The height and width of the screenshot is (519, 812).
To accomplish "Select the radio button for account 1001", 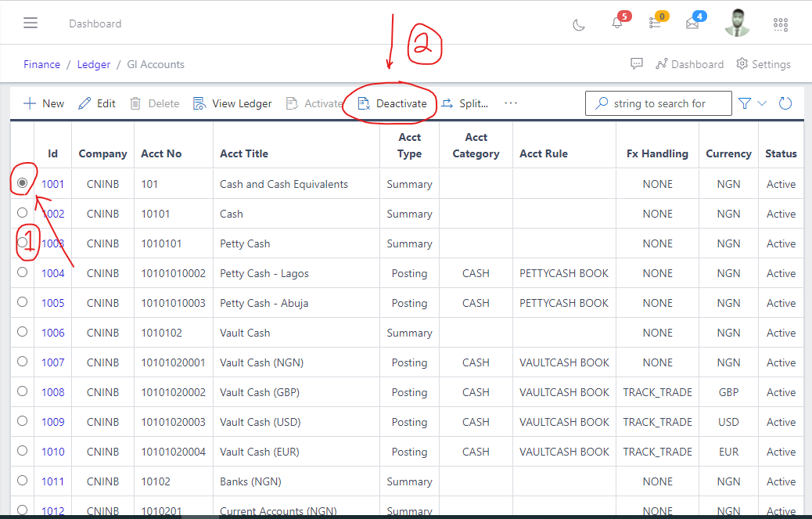I will pos(22,183).
